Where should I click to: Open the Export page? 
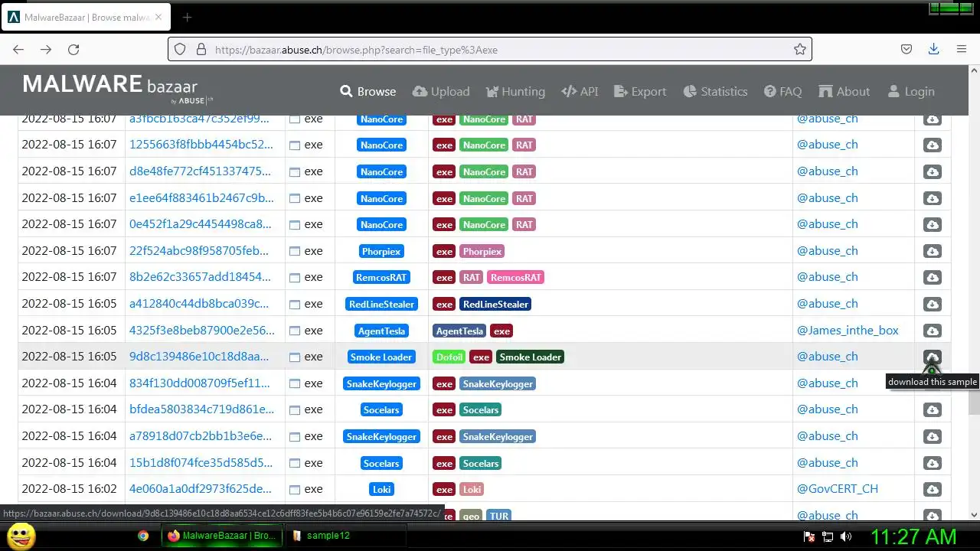[640, 91]
